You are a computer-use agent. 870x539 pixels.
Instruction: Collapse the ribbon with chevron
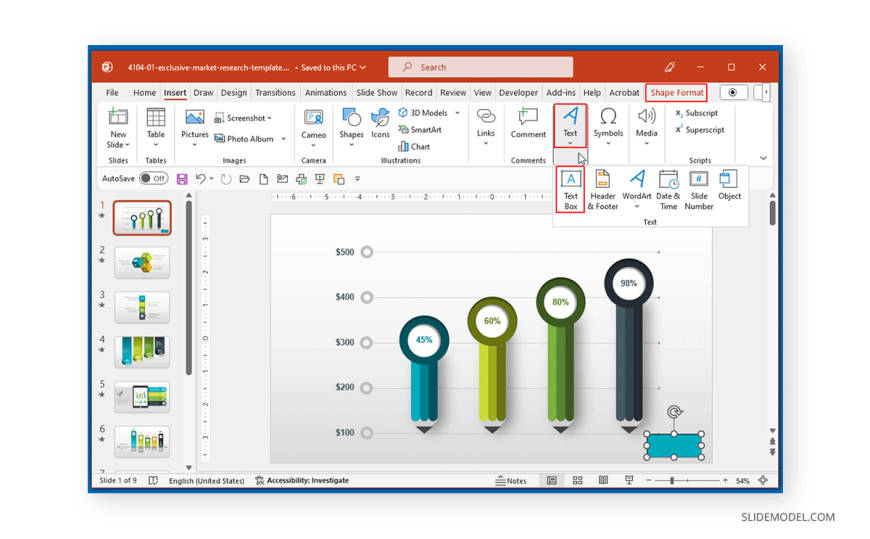[x=763, y=158]
